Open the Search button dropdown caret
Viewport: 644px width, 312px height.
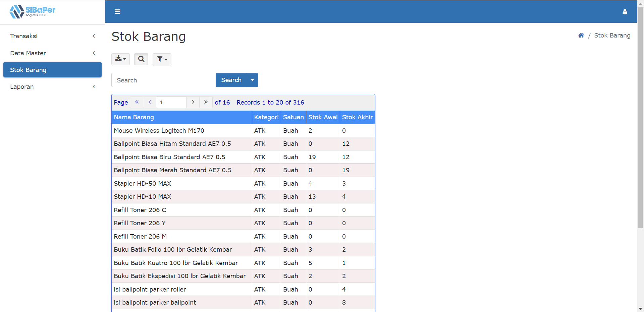pos(252,80)
